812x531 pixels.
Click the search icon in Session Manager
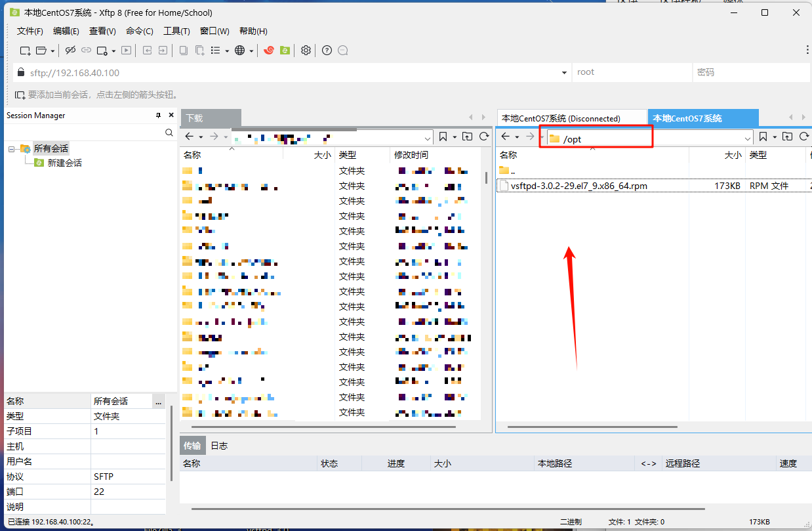169,133
